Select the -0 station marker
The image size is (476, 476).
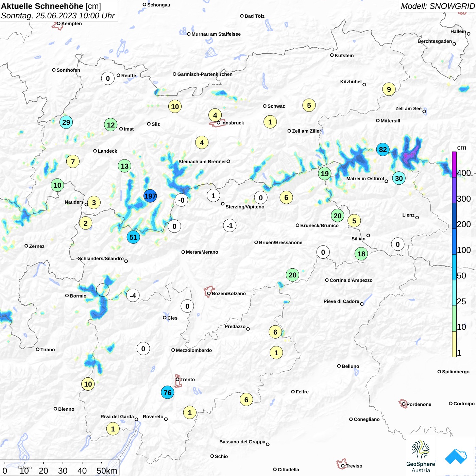click(x=181, y=200)
